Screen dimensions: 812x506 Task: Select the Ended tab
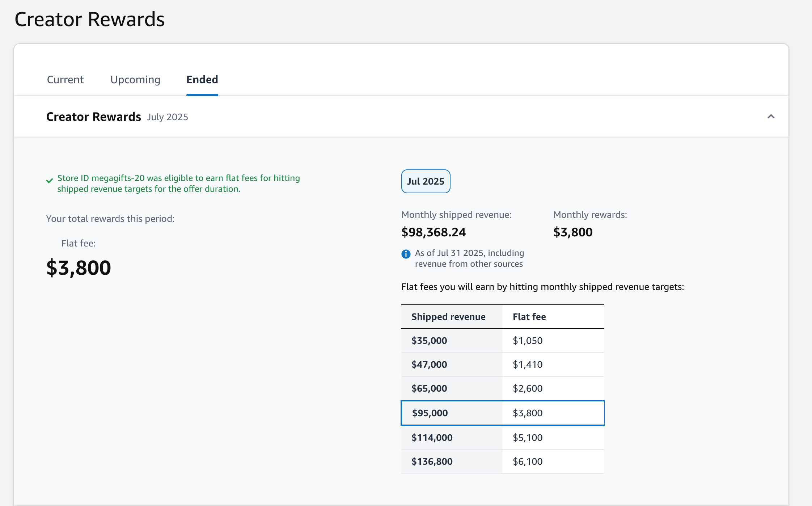point(202,80)
